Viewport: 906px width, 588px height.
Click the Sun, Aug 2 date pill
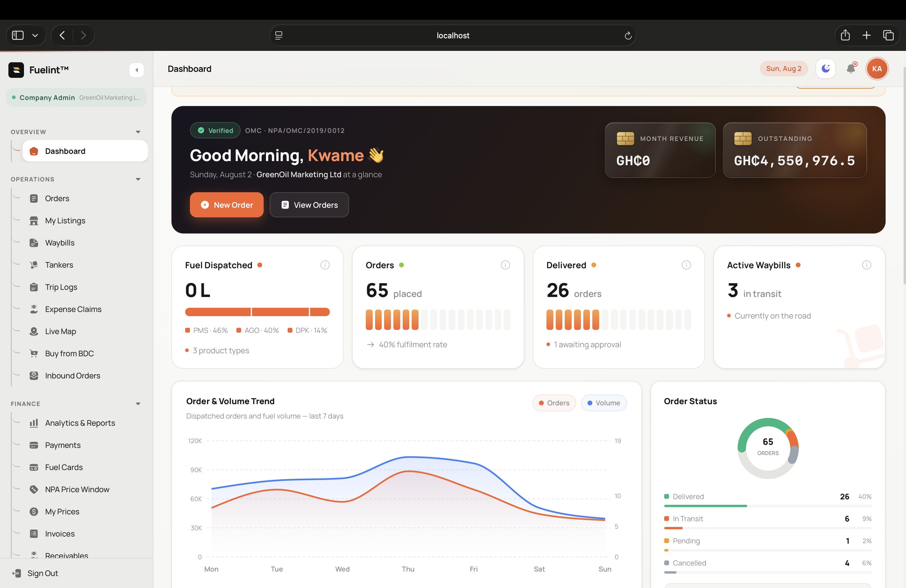click(x=784, y=69)
